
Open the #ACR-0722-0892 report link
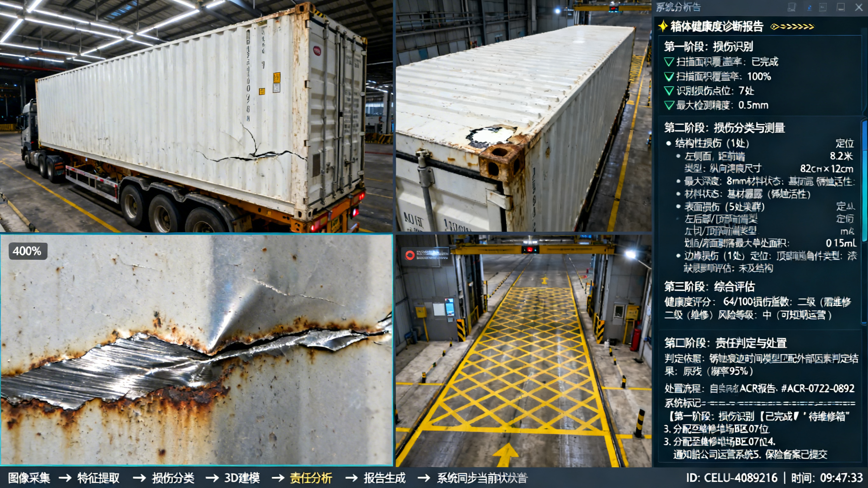coord(817,388)
